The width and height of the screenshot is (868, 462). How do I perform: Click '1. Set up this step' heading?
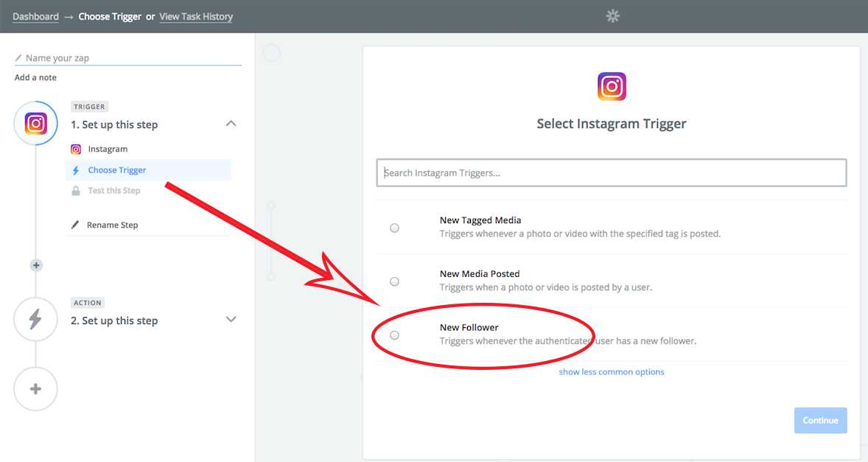click(x=114, y=125)
